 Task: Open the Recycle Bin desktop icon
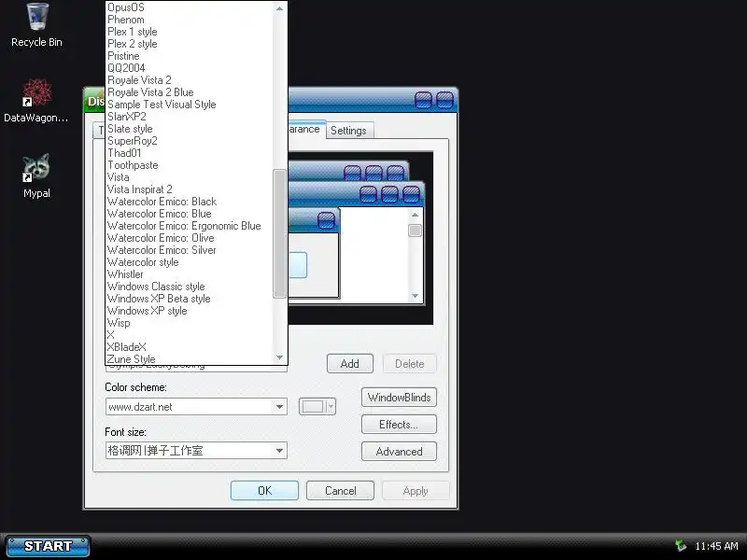coord(36,25)
